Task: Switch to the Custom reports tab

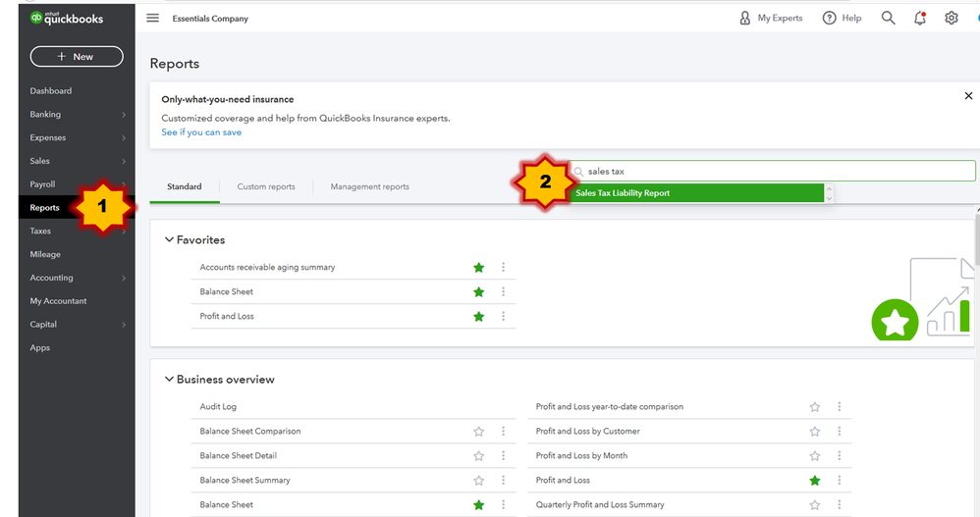Action: click(266, 186)
